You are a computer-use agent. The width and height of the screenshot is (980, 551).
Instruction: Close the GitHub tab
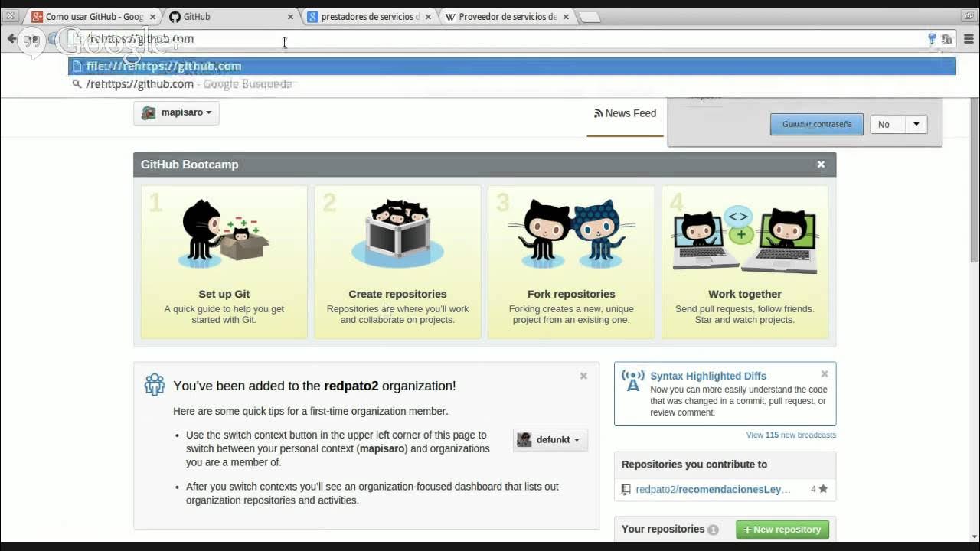point(290,16)
